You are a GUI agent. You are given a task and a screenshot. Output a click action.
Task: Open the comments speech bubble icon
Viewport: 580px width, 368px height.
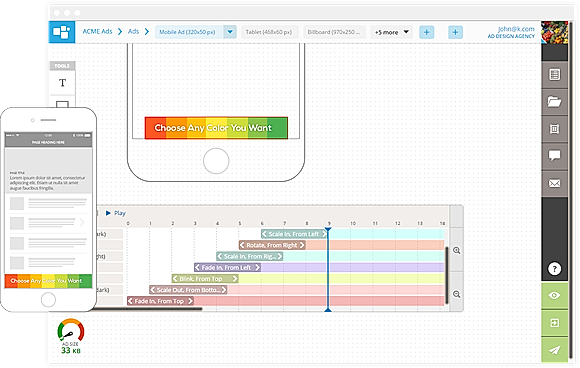click(x=554, y=156)
